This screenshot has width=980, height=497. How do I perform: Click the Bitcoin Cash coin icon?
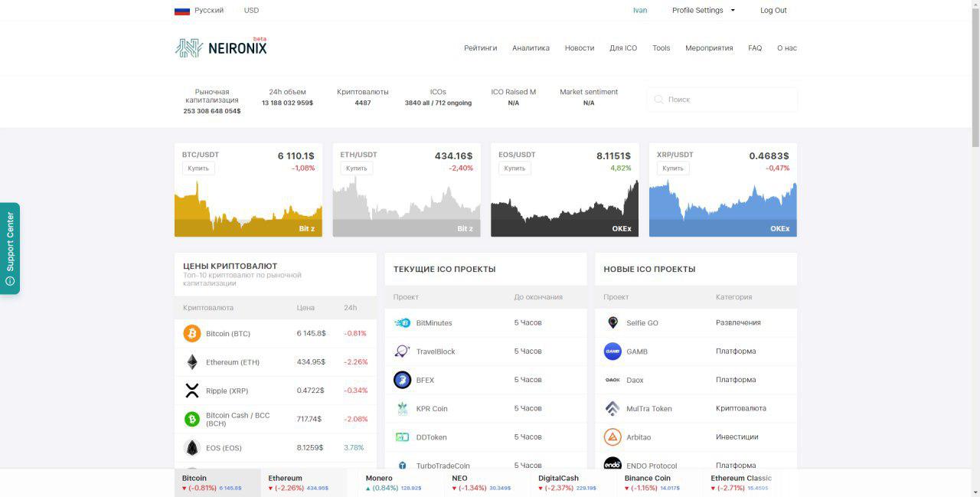pos(191,419)
